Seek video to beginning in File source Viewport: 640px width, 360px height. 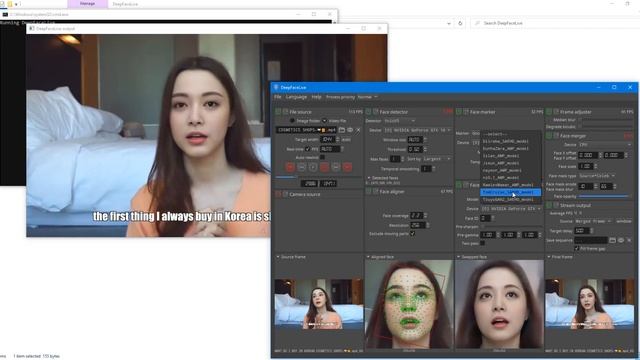point(290,167)
